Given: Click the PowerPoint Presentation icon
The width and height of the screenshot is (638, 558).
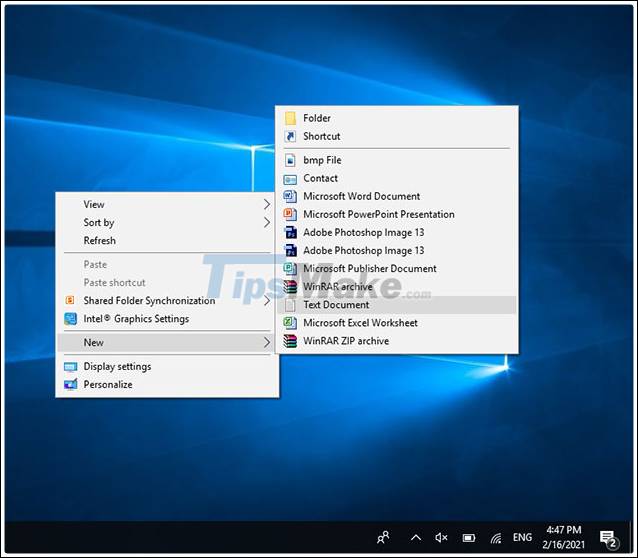Looking at the screenshot, I should [290, 214].
